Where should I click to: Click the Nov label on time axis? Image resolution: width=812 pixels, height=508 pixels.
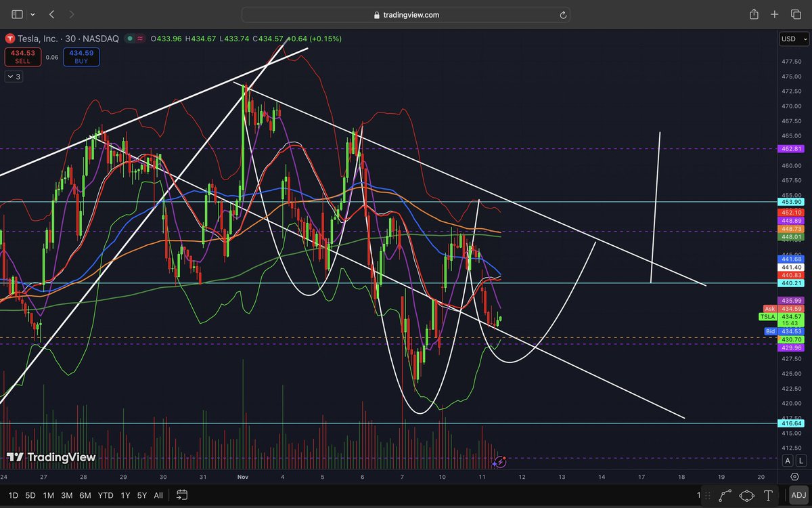[x=243, y=477]
